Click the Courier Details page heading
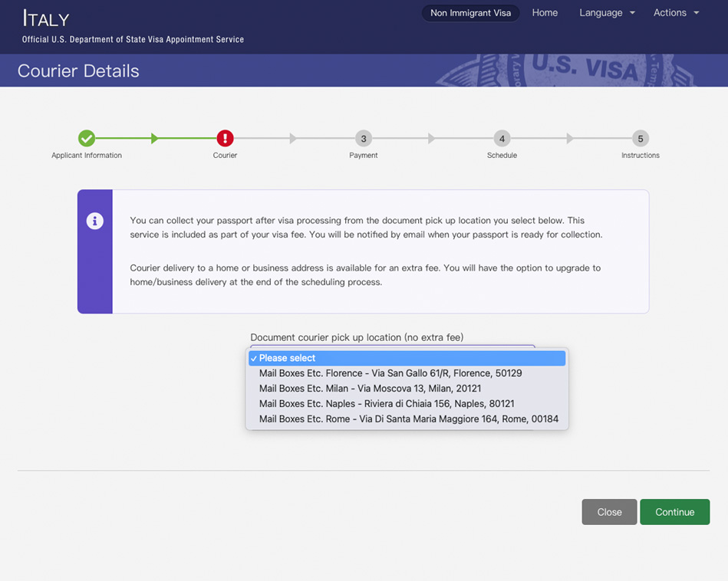The height and width of the screenshot is (581, 728). point(78,71)
